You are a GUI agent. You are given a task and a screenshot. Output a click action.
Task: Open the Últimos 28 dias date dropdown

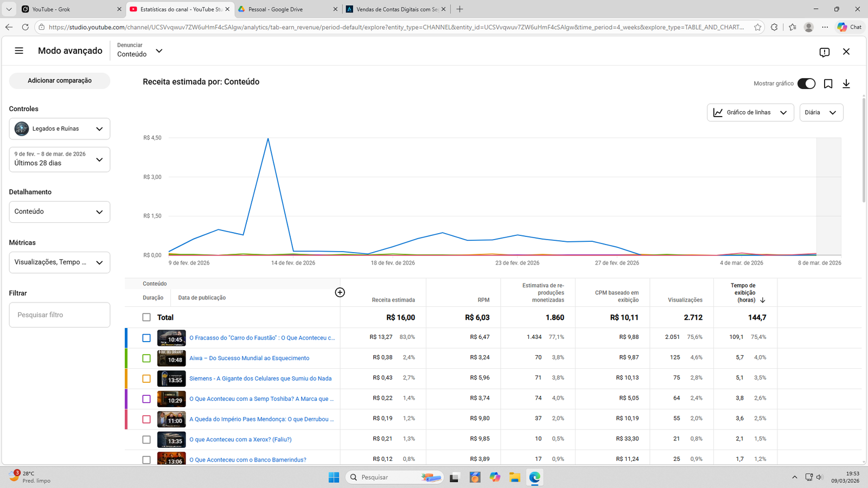(x=60, y=159)
